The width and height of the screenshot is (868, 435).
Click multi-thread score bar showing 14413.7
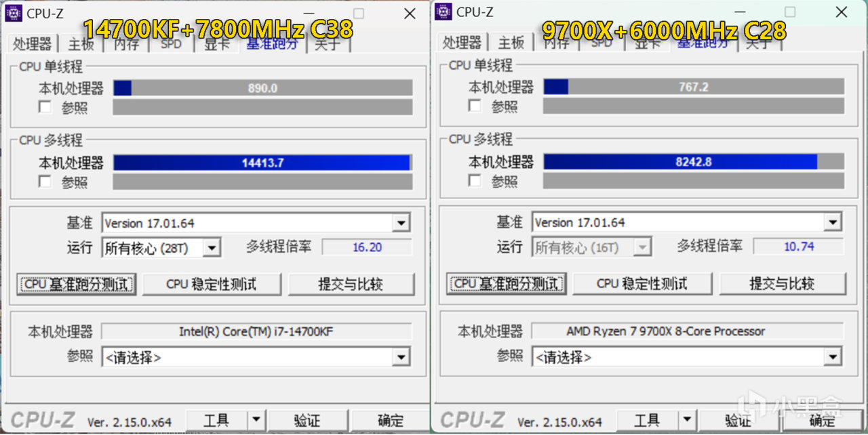[262, 163]
